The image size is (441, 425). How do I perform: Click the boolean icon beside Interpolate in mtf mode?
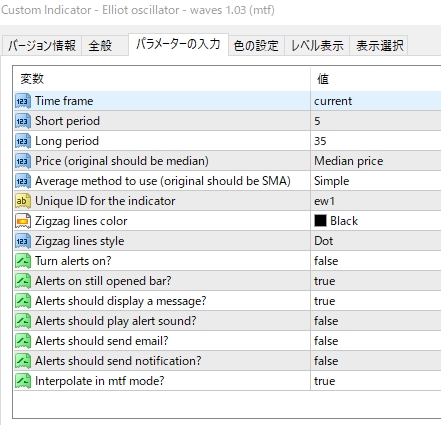coord(23,381)
